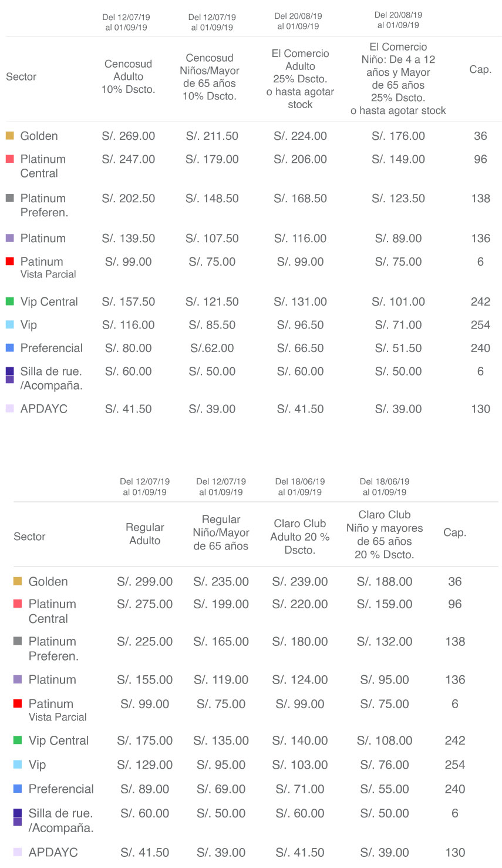
Task: Select the green Vip Central swatch in the top table
Action: click(9, 301)
